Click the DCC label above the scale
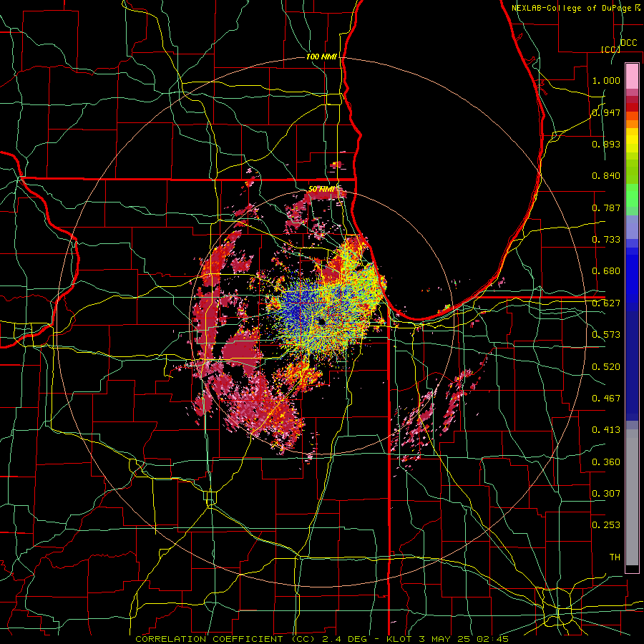 (628, 43)
